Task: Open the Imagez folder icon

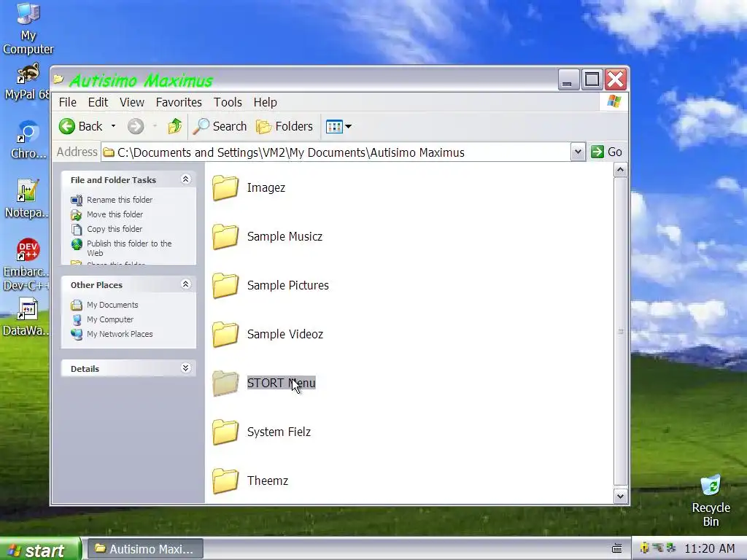Action: [225, 187]
